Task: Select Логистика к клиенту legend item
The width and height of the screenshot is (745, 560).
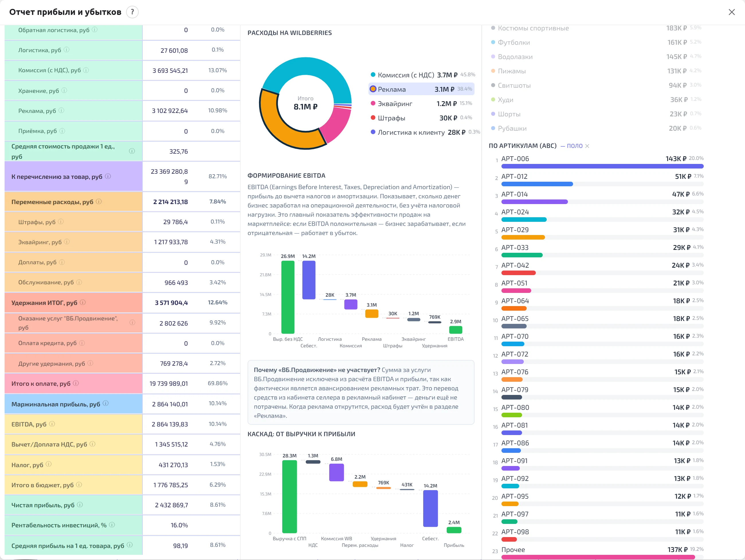Action: tap(425, 132)
